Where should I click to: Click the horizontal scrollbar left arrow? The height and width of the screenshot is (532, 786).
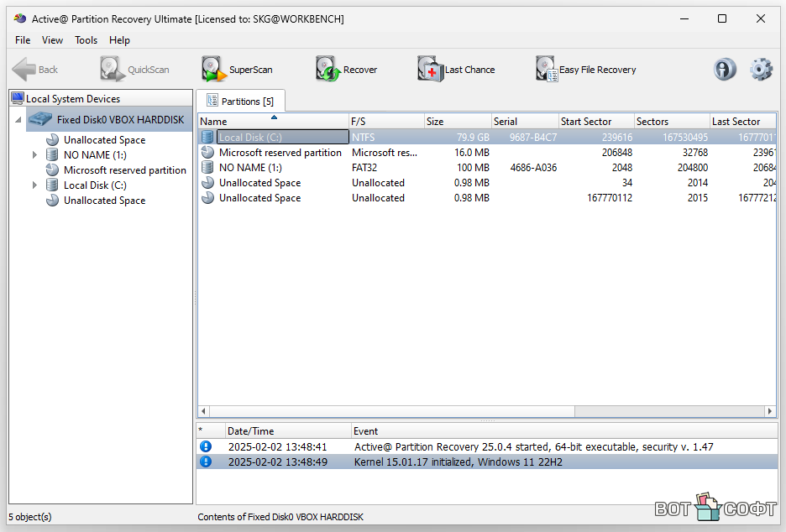point(203,411)
